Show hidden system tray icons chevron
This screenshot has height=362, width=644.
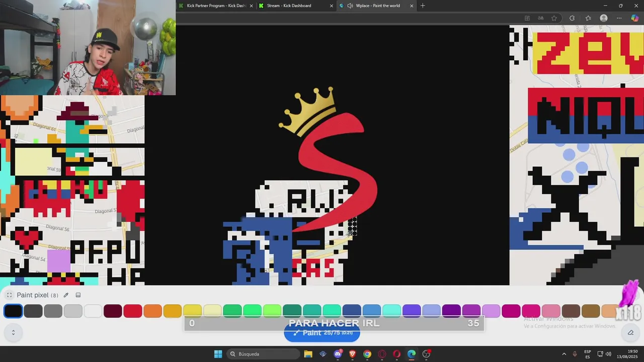click(x=564, y=354)
